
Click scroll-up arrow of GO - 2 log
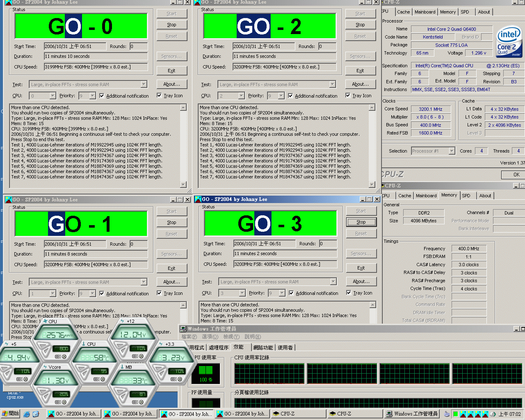click(x=372, y=107)
